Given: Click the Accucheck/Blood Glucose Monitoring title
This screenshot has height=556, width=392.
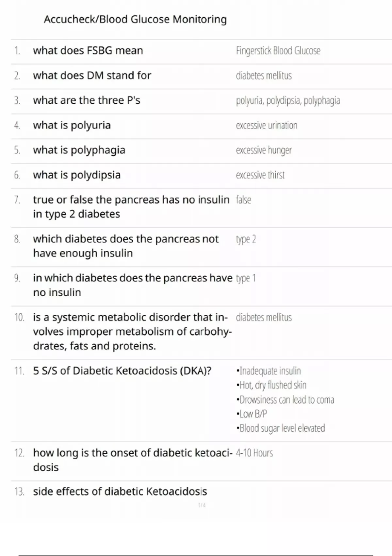Looking at the screenshot, I should 135,20.
